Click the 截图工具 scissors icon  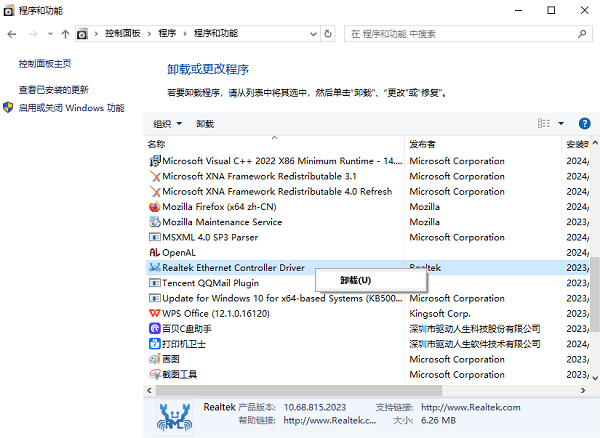point(155,374)
